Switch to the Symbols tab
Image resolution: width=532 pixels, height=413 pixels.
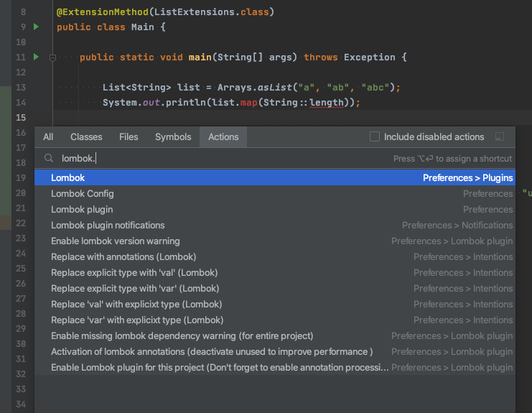[x=173, y=136]
